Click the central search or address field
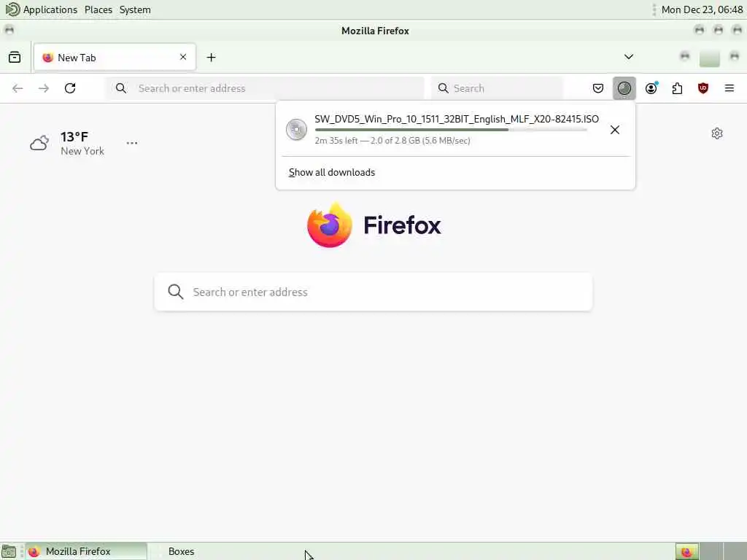Screen dimensions: 747x560 point(373,292)
